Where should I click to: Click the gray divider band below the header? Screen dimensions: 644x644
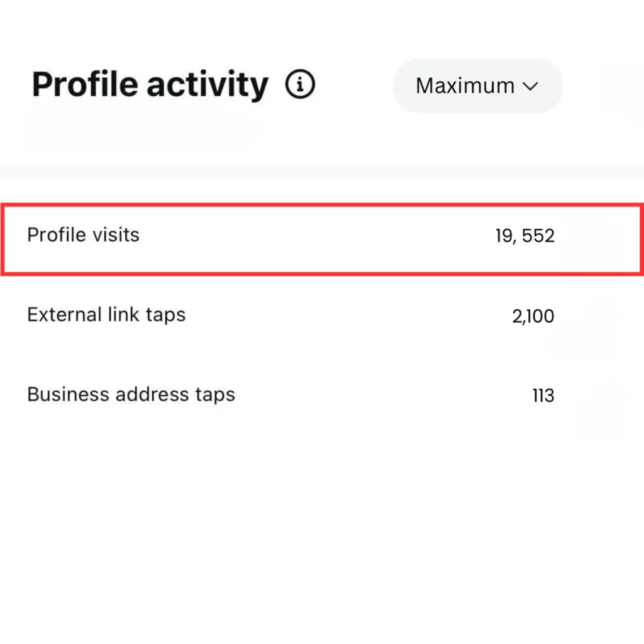click(321, 172)
